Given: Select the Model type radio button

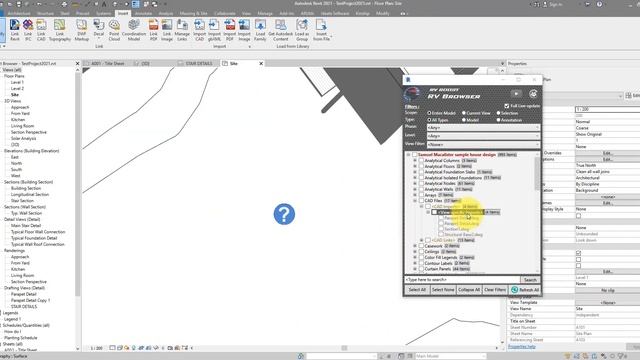Looking at the screenshot, I should (x=464, y=120).
